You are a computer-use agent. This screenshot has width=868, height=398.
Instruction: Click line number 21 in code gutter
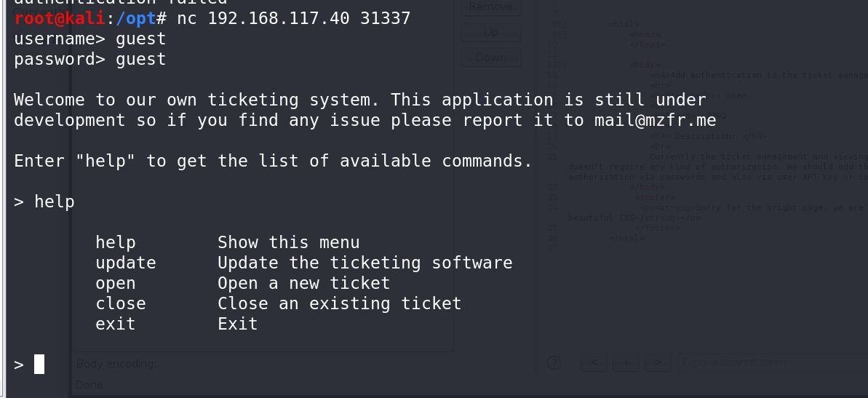pos(554,156)
